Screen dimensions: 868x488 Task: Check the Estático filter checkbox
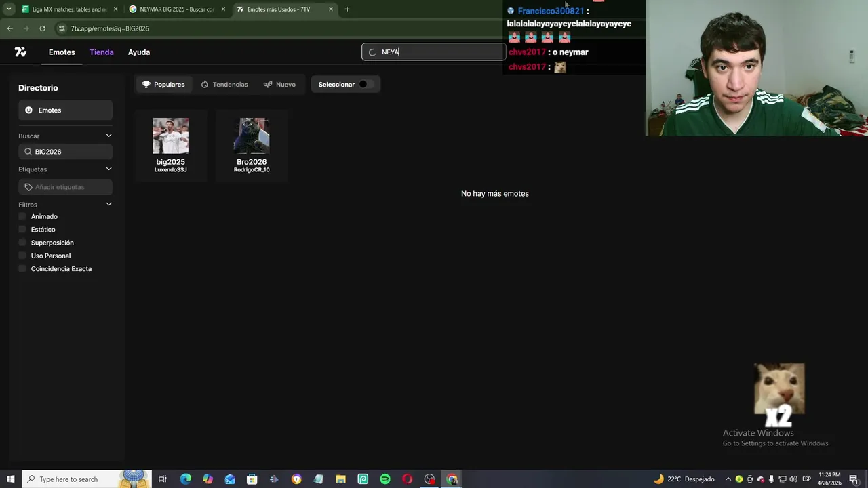(22, 230)
